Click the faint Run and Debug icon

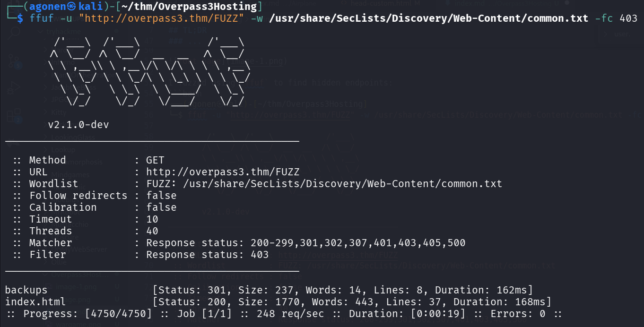[14, 87]
